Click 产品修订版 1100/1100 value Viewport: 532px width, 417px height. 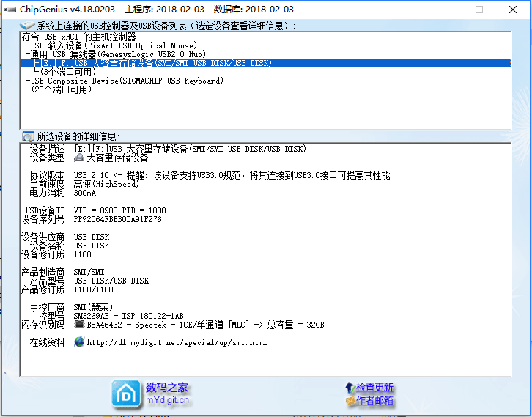click(x=93, y=289)
